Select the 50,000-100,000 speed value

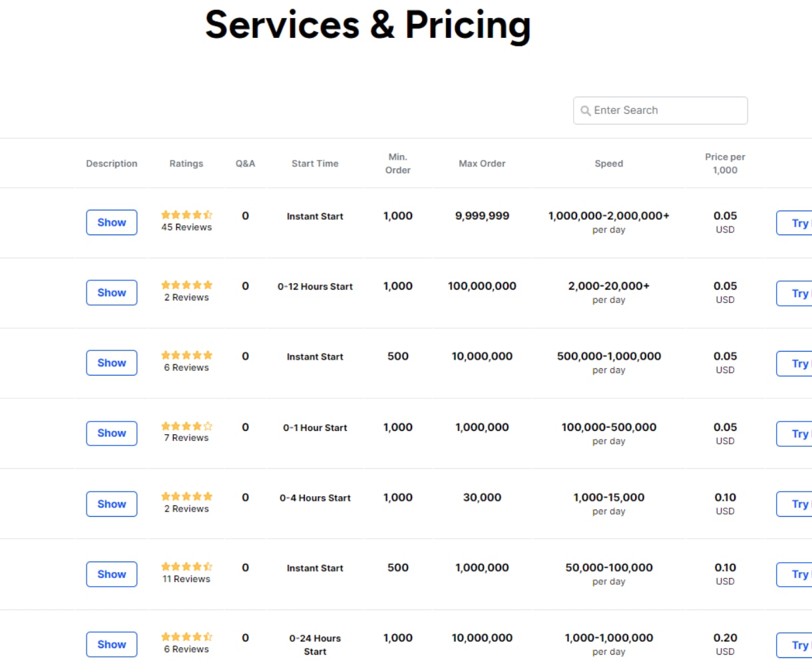click(609, 567)
